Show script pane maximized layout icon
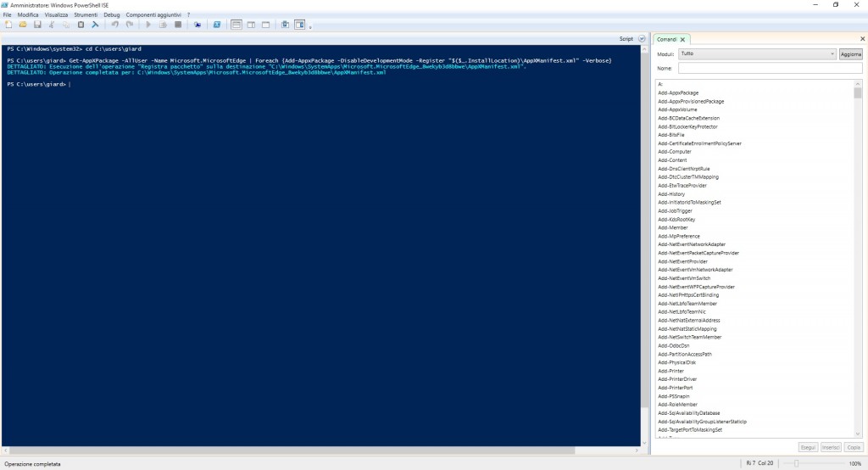 pyautogui.click(x=265, y=25)
